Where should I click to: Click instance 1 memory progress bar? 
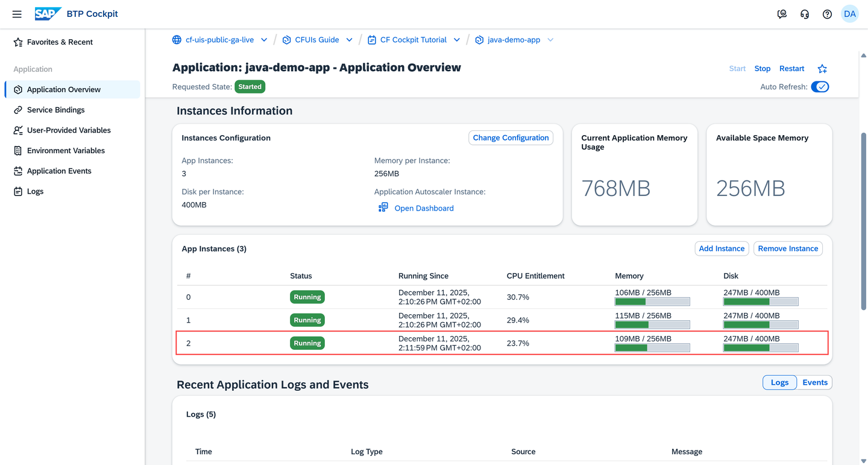point(652,324)
